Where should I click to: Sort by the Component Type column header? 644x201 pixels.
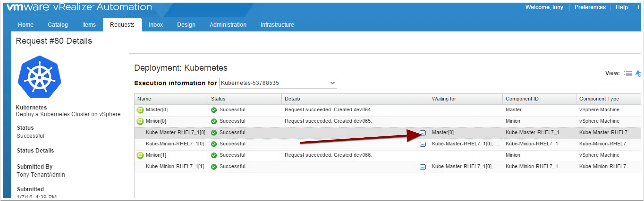599,99
